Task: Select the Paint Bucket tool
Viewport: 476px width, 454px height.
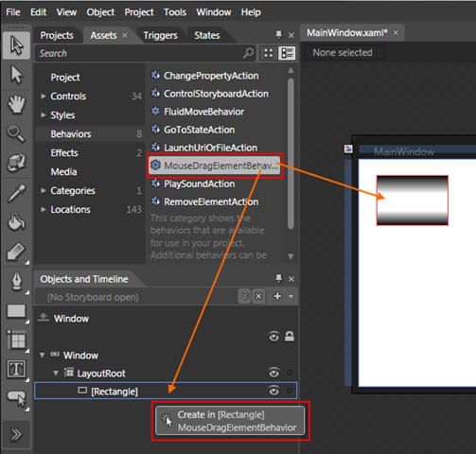Action: [16, 221]
